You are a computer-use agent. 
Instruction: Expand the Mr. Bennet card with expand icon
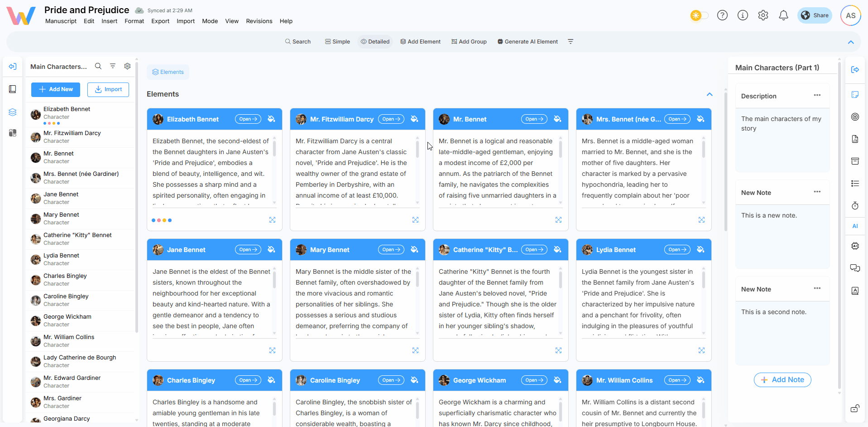tap(558, 220)
